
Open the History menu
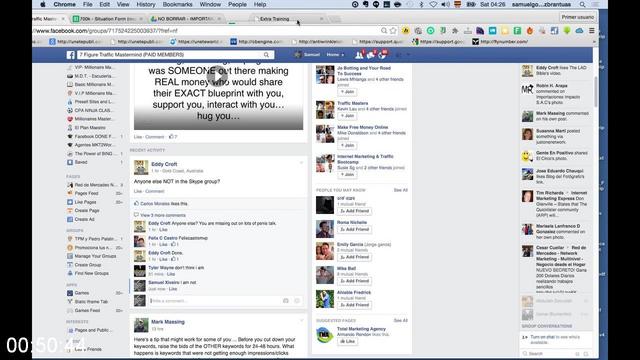coord(146,4)
